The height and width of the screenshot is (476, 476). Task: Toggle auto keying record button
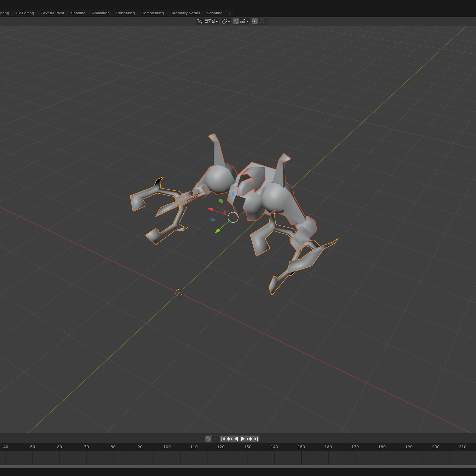pyautogui.click(x=208, y=439)
